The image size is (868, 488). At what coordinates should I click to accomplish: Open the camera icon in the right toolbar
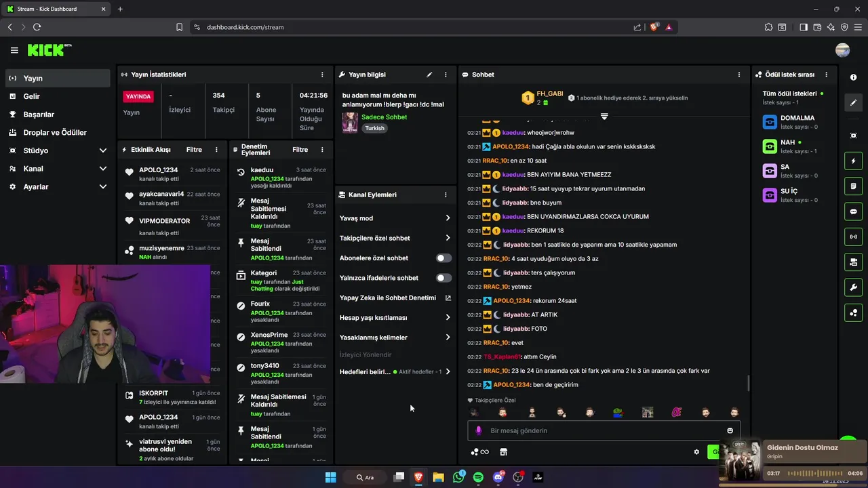click(853, 262)
